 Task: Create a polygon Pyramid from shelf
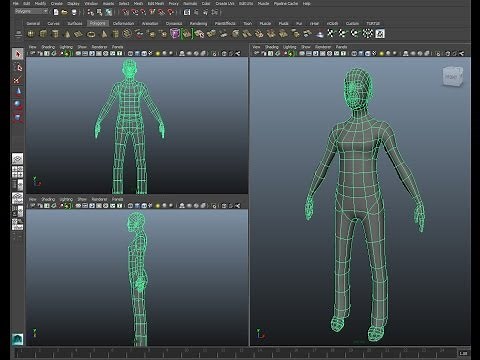(x=104, y=34)
